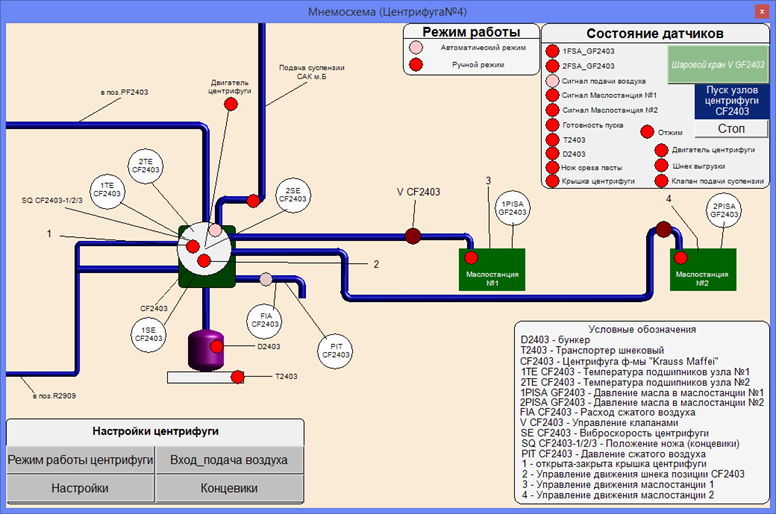Select Автоматический режим mode indicator
Image resolution: width=776 pixels, height=514 pixels.
pos(416,47)
